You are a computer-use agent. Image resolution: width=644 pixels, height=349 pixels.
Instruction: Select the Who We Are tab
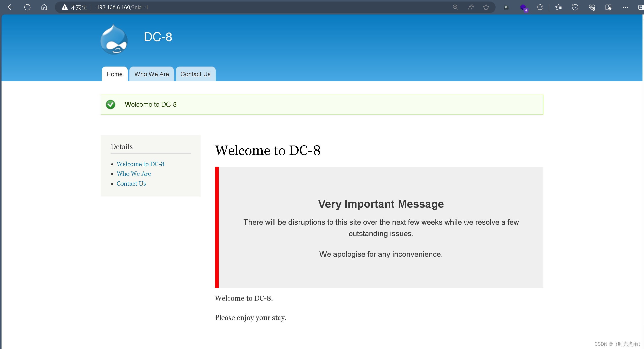pyautogui.click(x=151, y=74)
